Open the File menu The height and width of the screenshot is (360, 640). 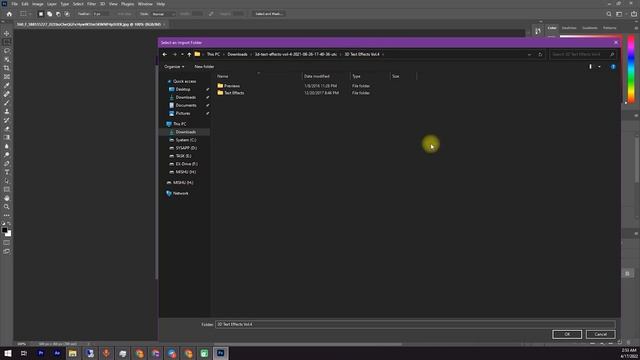(x=14, y=4)
